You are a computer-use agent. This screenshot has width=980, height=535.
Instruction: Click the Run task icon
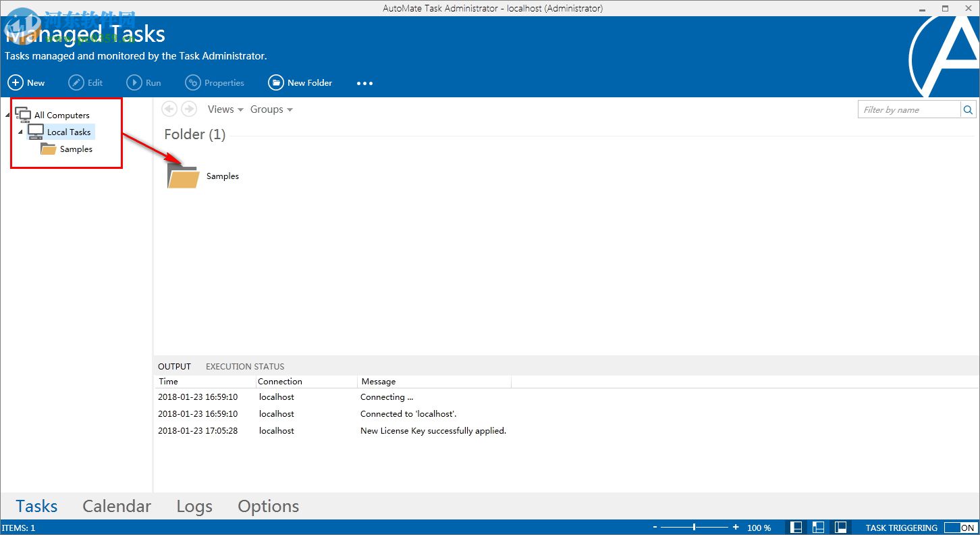(x=132, y=82)
